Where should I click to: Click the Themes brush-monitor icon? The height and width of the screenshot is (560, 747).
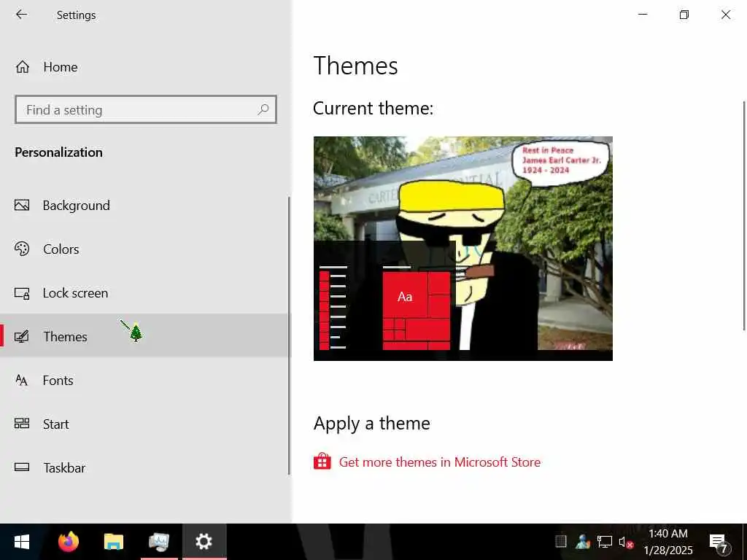pyautogui.click(x=22, y=337)
